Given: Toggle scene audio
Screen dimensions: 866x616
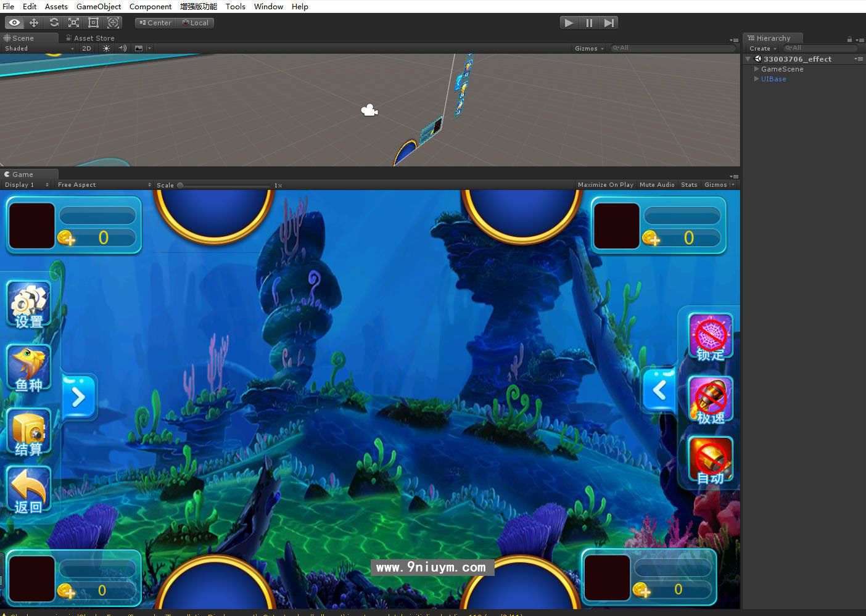Looking at the screenshot, I should 123,48.
